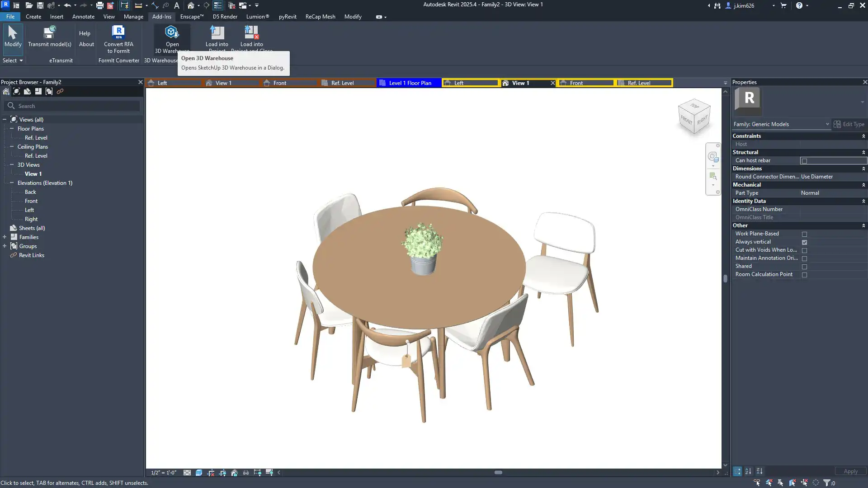
Task: Click the Apply button in Properties
Action: [x=850, y=471]
